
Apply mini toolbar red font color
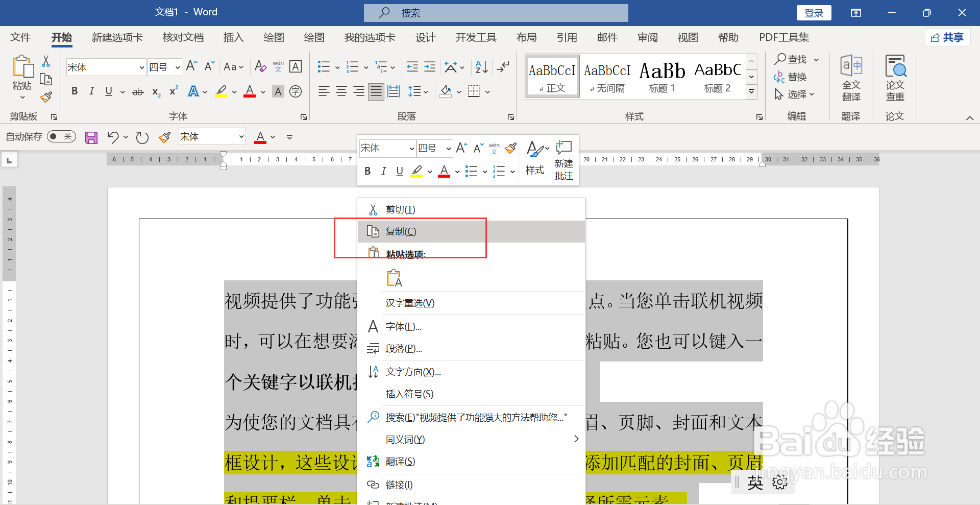click(x=444, y=171)
